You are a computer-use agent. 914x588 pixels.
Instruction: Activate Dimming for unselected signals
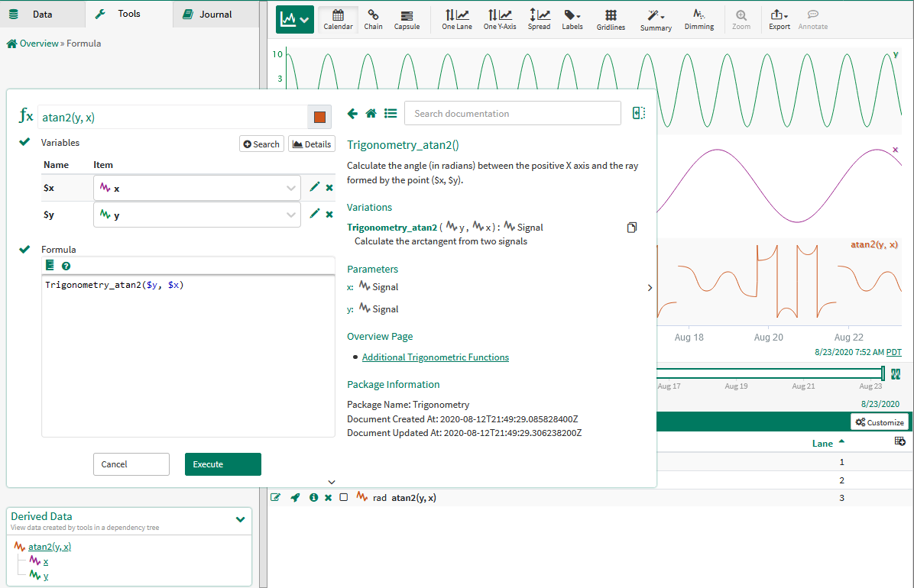tap(698, 18)
